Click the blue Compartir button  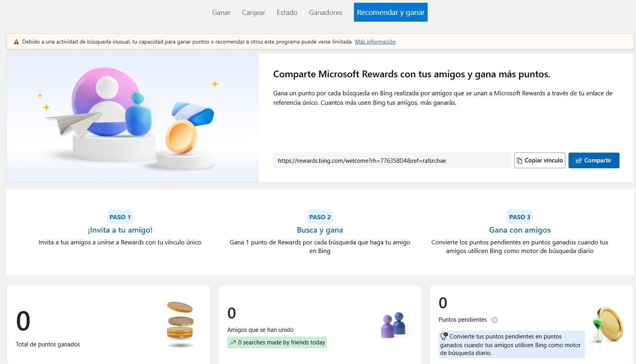(x=594, y=160)
